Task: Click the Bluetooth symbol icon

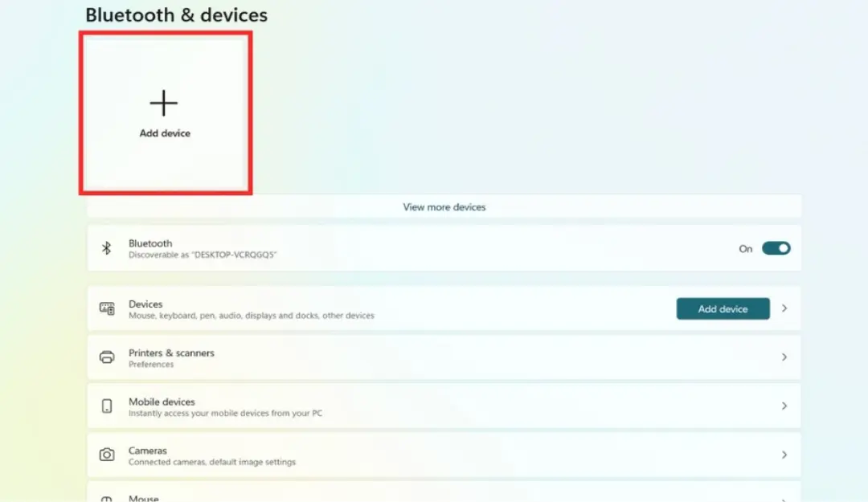Action: point(106,248)
